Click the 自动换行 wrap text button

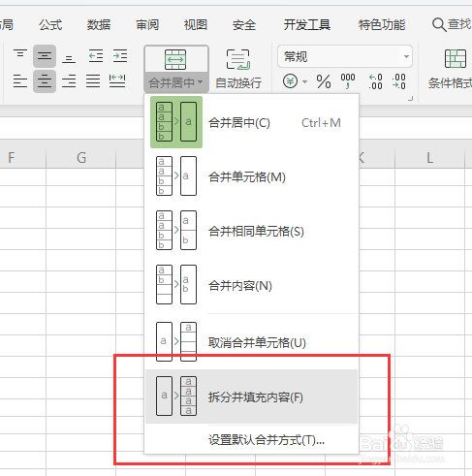coord(238,69)
